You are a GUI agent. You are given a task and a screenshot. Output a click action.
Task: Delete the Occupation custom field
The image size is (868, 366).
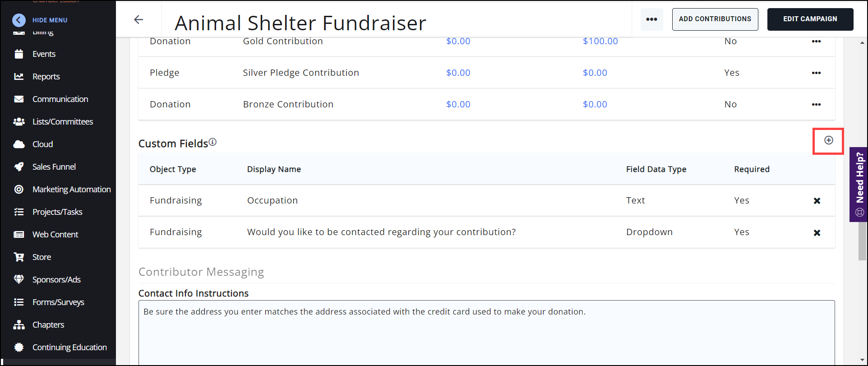pyautogui.click(x=817, y=201)
